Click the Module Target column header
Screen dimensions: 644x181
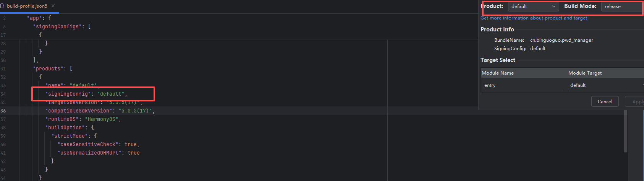[585, 73]
